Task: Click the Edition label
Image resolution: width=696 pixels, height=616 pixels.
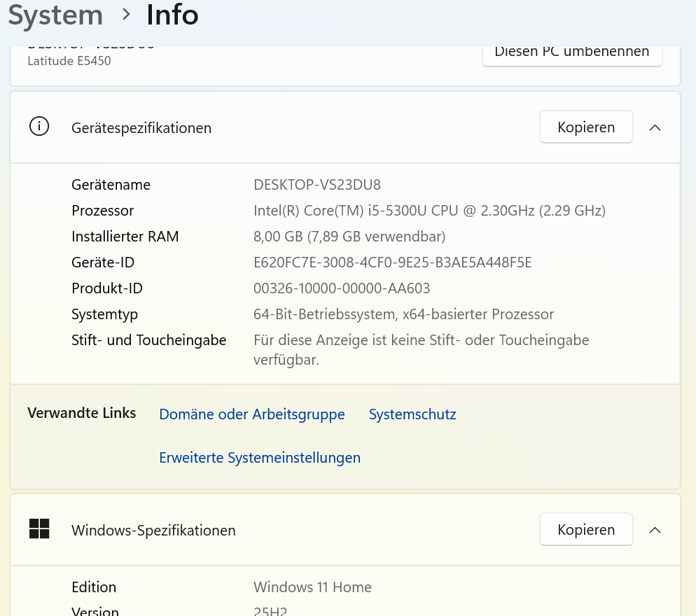Action: coord(94,587)
